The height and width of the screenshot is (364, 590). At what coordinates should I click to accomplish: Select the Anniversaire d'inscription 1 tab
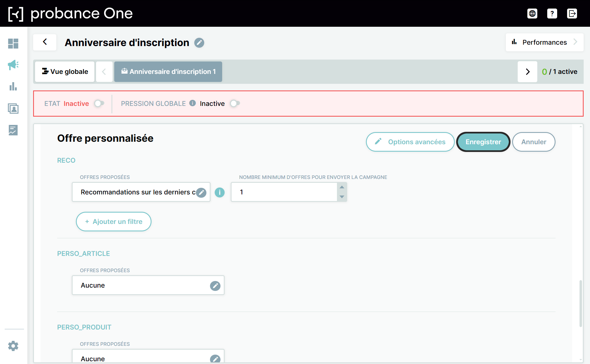pyautogui.click(x=168, y=72)
